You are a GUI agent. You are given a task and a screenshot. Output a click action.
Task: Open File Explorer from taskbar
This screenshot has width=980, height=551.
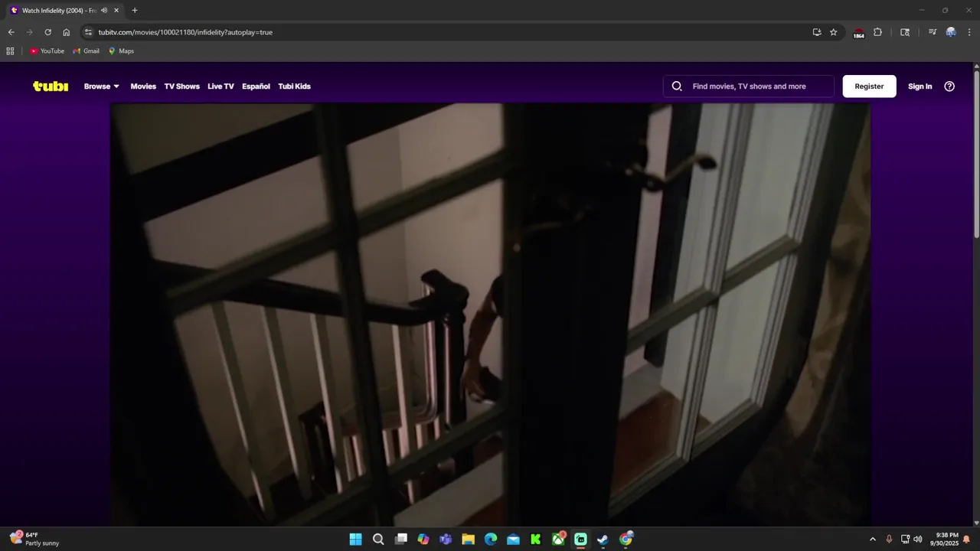click(x=468, y=540)
